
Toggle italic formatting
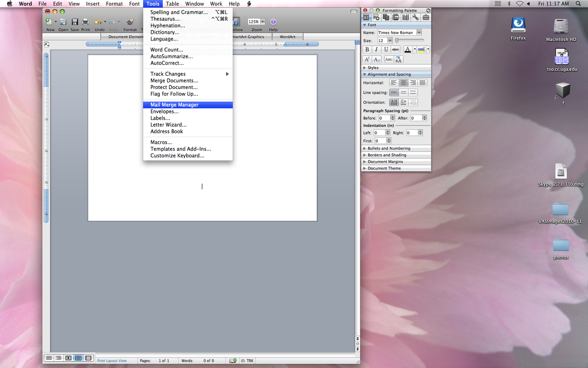pyautogui.click(x=376, y=49)
